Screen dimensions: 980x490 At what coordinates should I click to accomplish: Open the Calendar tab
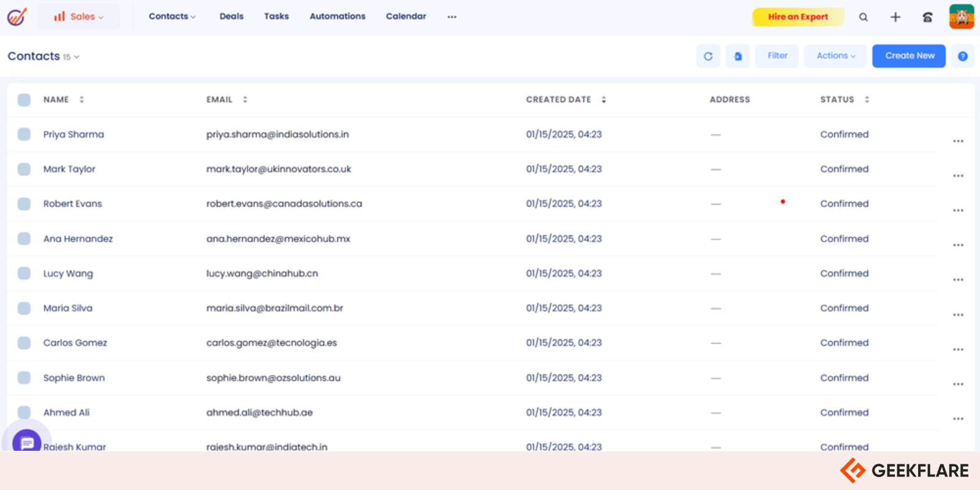406,17
